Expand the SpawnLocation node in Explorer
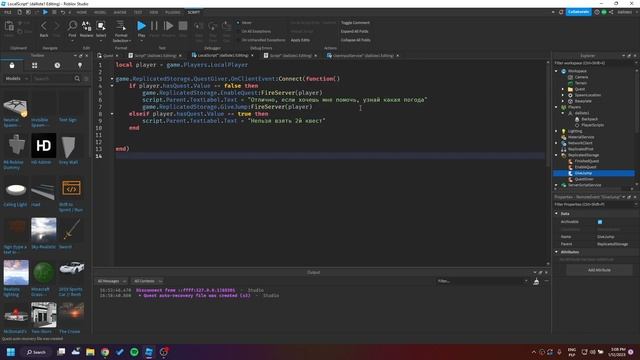640x360 pixels. coord(563,95)
